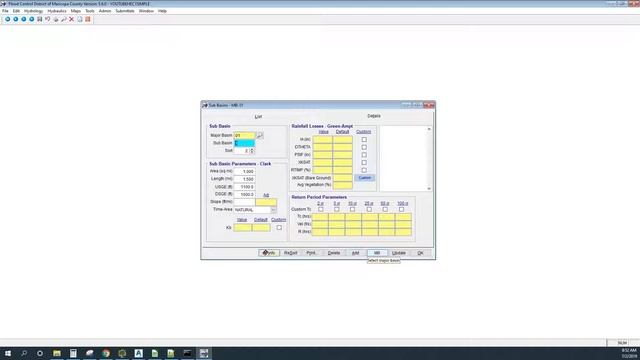The image size is (640, 360).
Task: Click the Save icon in the toolbar
Action: click(x=40, y=19)
